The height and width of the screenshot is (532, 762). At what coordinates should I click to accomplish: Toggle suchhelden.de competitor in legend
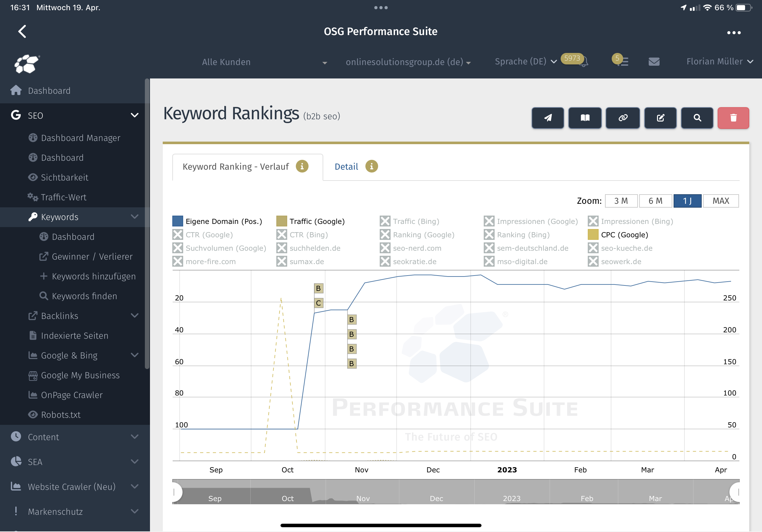coord(308,248)
